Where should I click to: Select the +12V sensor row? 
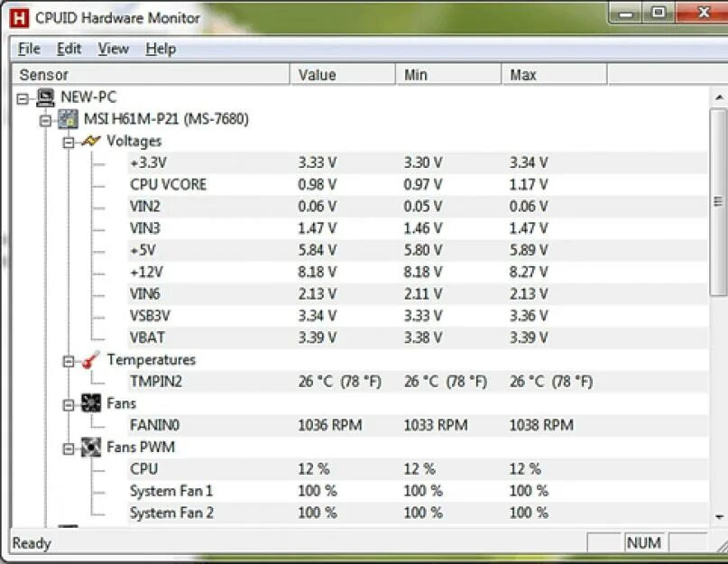tap(417, 272)
